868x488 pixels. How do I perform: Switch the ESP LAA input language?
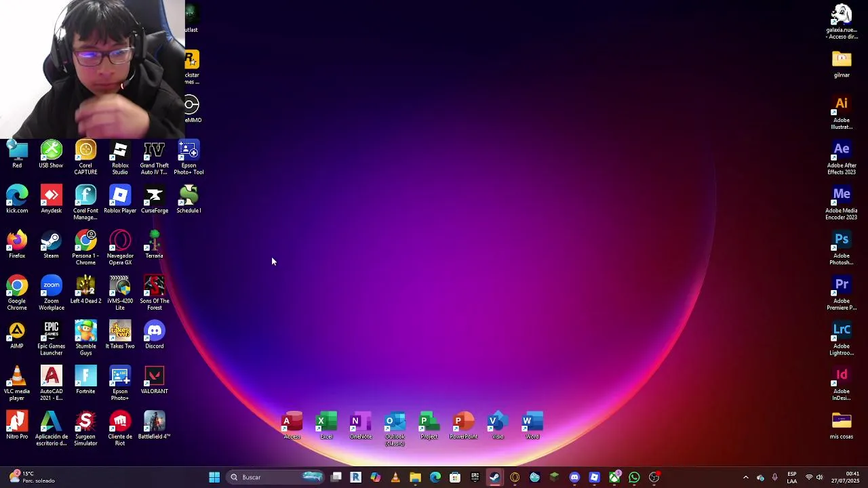click(792, 477)
